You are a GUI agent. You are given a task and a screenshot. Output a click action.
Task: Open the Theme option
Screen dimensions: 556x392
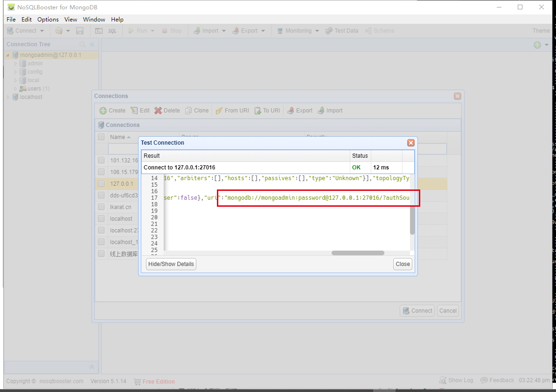[541, 31]
